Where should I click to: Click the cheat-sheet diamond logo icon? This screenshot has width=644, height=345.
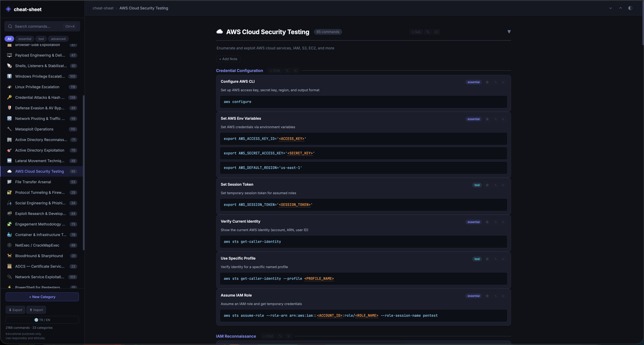8,9
